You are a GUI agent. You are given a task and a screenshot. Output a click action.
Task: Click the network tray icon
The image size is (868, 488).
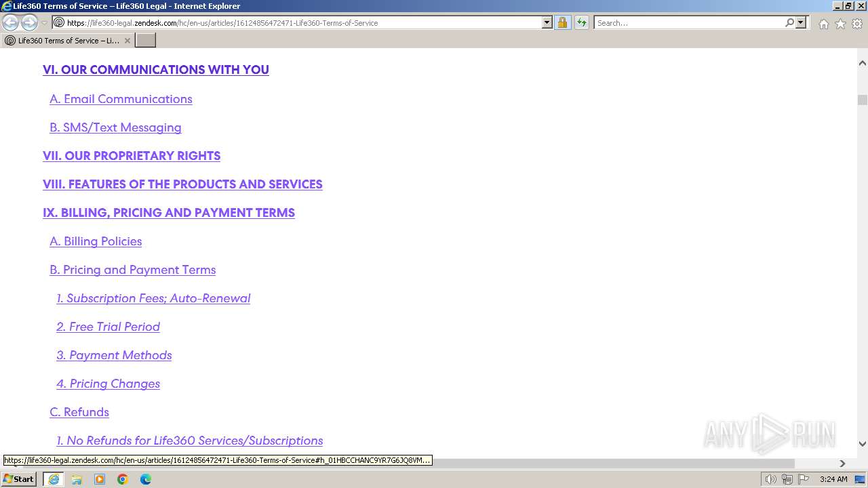click(x=787, y=479)
